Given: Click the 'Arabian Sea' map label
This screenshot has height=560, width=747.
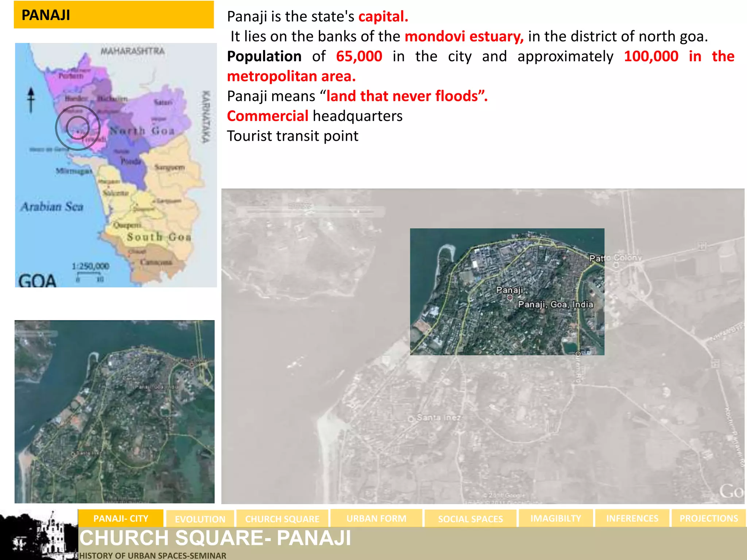Looking at the screenshot, I should coord(52,207).
